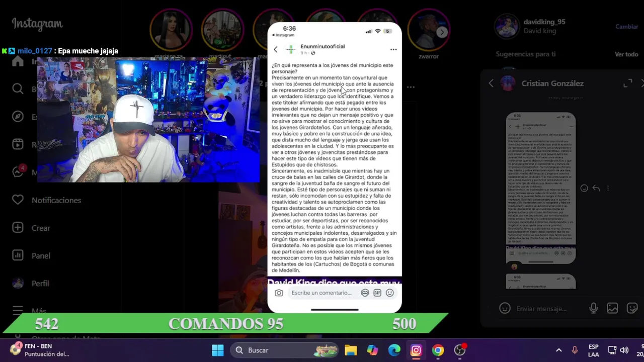React to message with emoji icon
Viewport: 644px width, 362px height.
[x=584, y=188]
